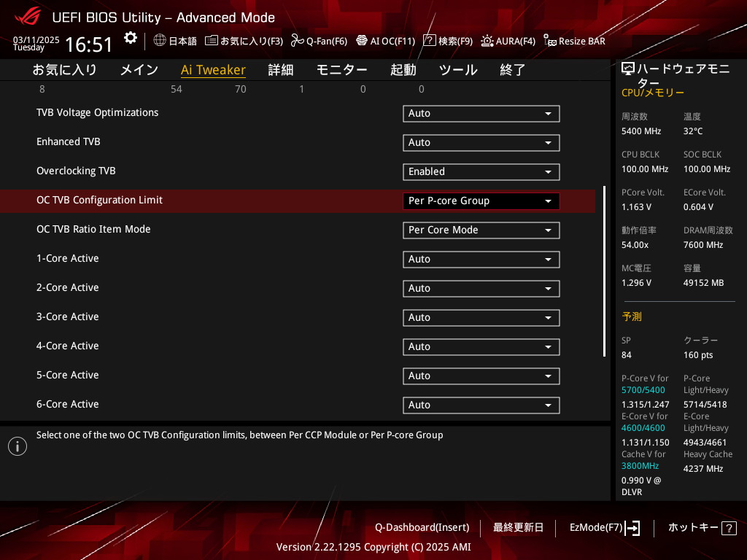
Task: Select OC TVB Configuration Limit row label
Action: point(99,200)
